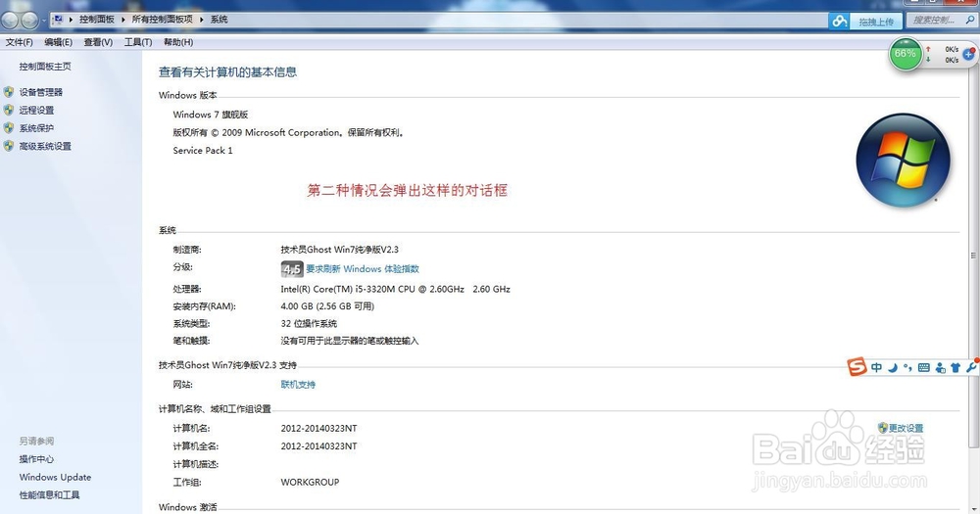Open Sogou wrench toolbox icon
This screenshot has height=514, width=980.
click(970, 367)
